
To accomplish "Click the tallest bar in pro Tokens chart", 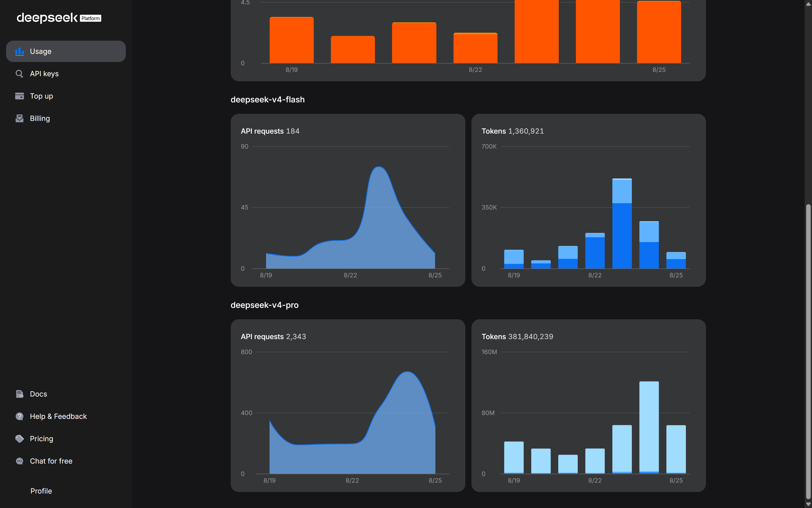I will [649, 427].
